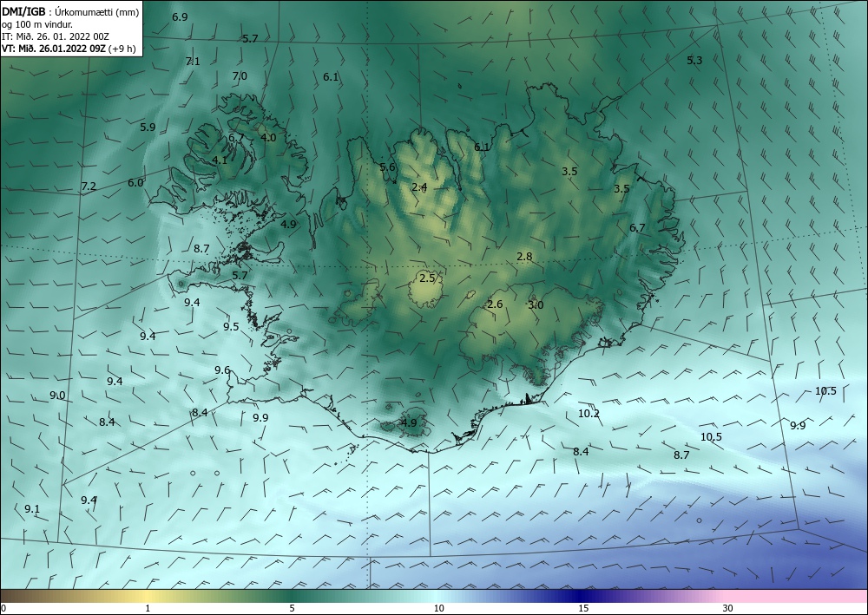This screenshot has height=615, width=868.
Task: Click the 5.9 value on the map
Action: (x=148, y=128)
